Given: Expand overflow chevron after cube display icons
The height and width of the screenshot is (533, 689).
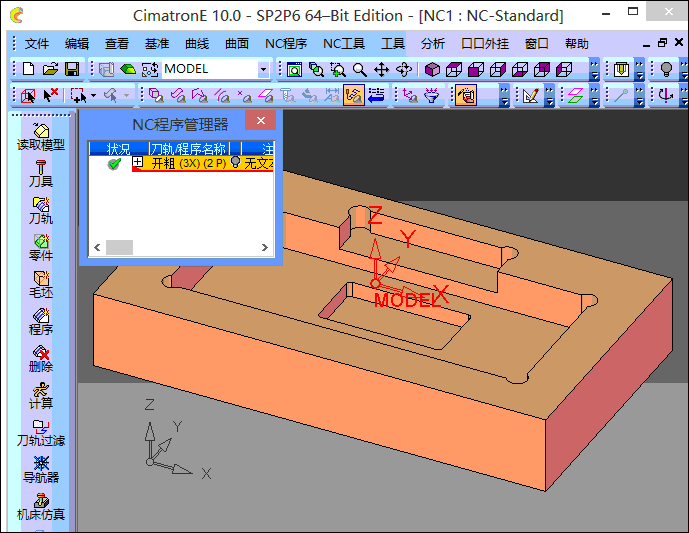Looking at the screenshot, I should tap(594, 69).
